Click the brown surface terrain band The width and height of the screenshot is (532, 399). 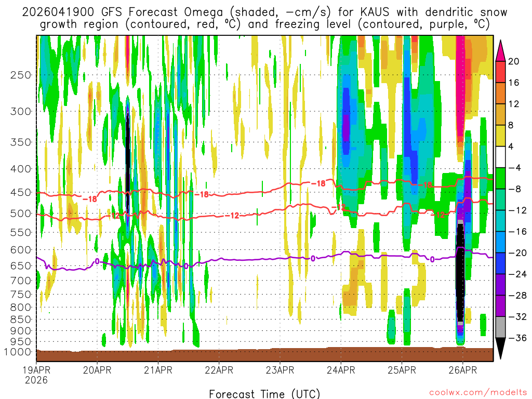pyautogui.click(x=264, y=355)
